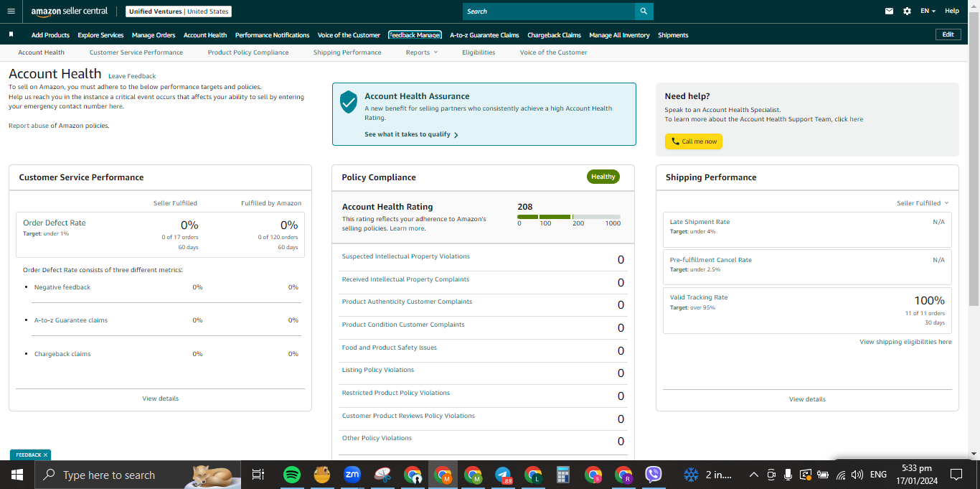Click the Account Health Assurance shield icon
980x489 pixels.
[349, 102]
